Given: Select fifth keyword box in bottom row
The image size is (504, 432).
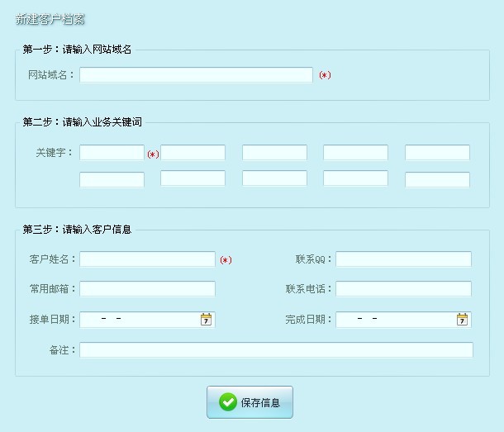Looking at the screenshot, I should [x=437, y=179].
